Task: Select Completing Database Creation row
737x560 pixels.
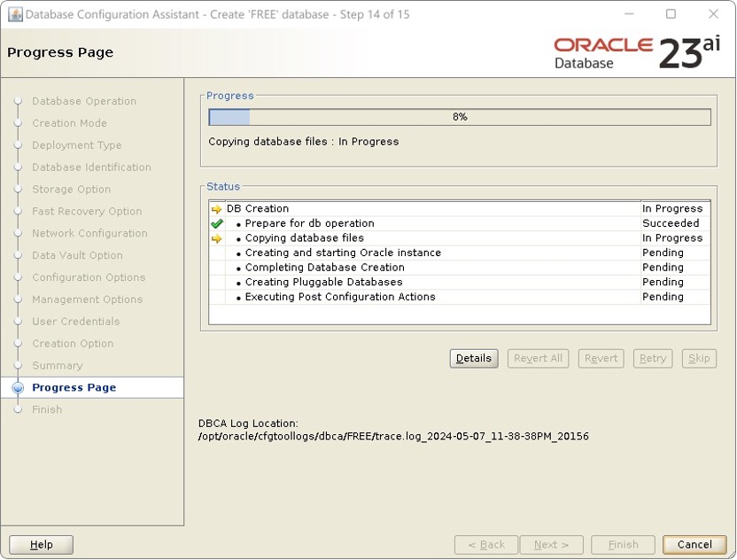Action: tap(460, 268)
